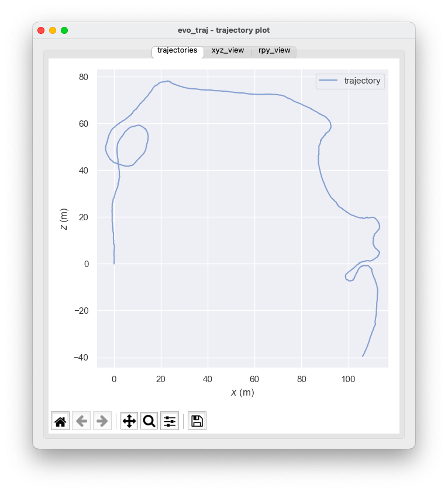448x492 pixels.
Task: Minimize the evo_traj window
Action: [x=53, y=30]
